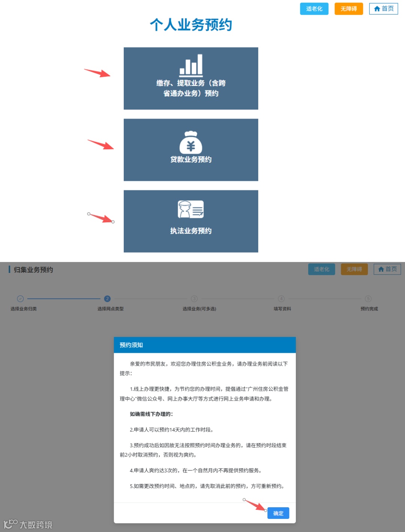Image resolution: width=405 pixels, height=532 pixels.
Task: Open the 缴存、提取业务（含跨省通办业务）预约 panel
Action: click(190, 78)
